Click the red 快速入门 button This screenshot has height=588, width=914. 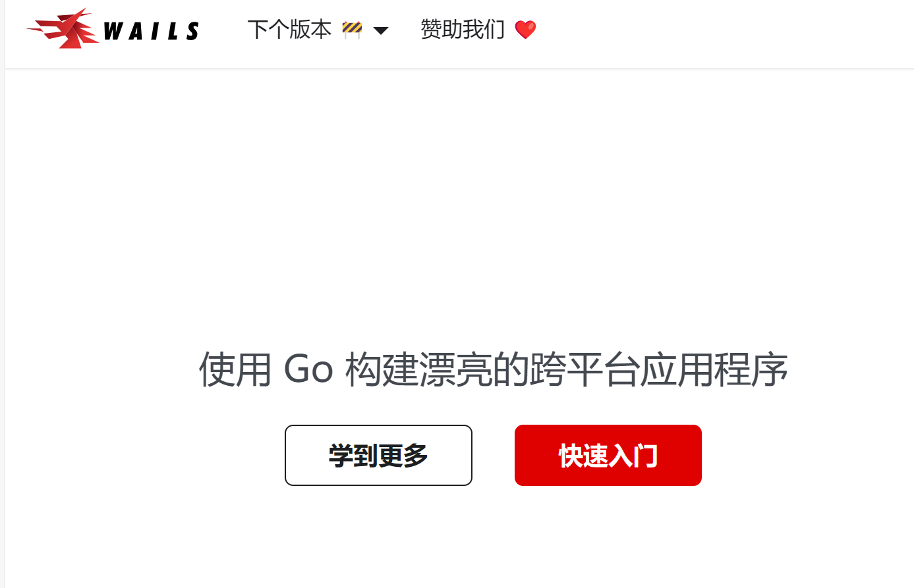pos(608,455)
